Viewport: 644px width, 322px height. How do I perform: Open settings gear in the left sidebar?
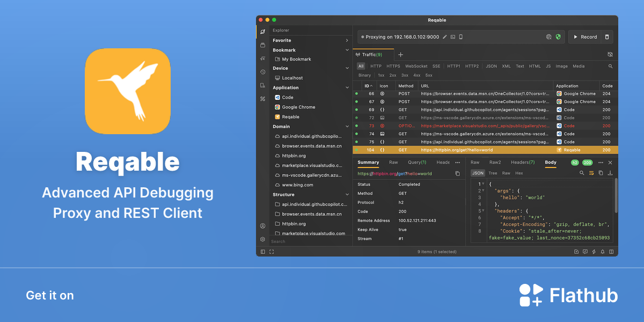pyautogui.click(x=262, y=239)
